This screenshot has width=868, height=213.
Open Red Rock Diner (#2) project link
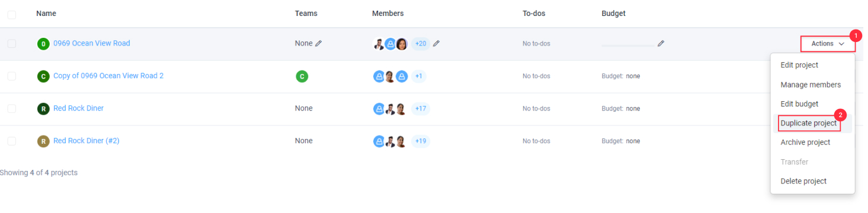[87, 141]
